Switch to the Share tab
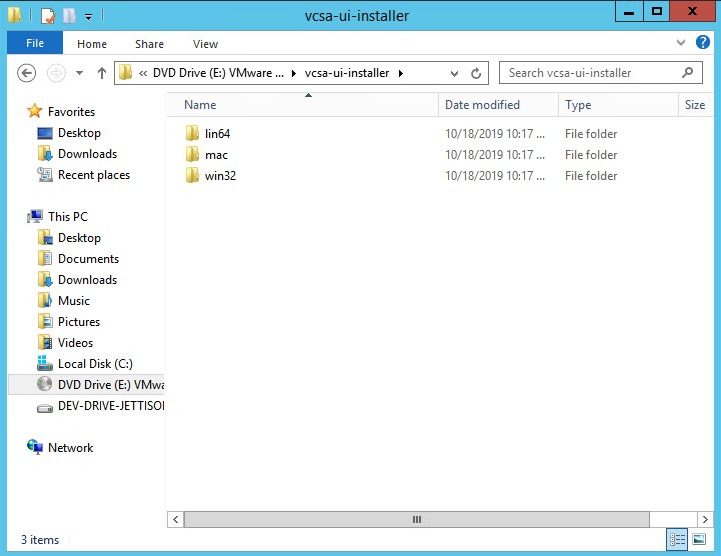This screenshot has width=721, height=556. tap(149, 44)
